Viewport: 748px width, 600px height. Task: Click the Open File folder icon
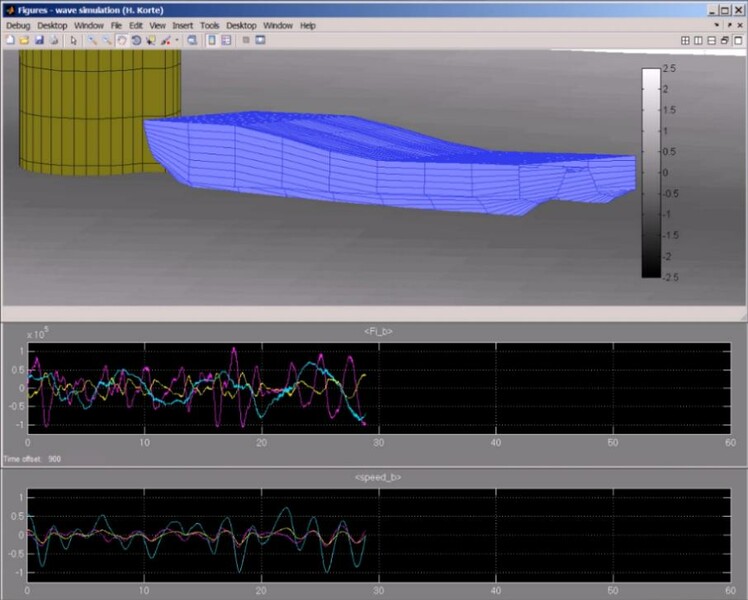23,40
